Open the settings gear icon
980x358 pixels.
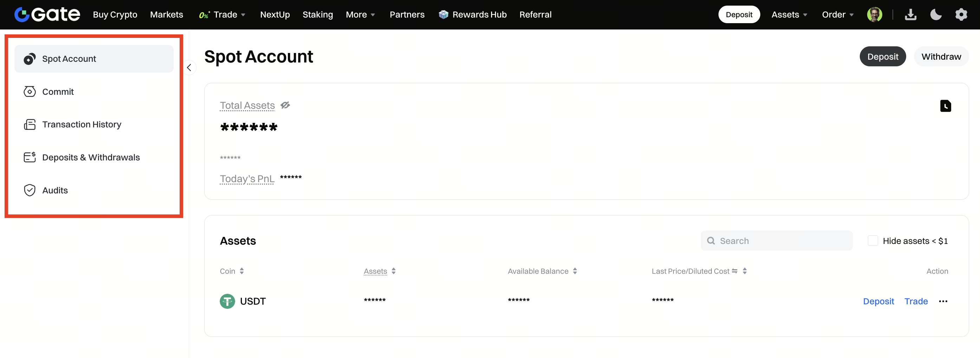961,14
